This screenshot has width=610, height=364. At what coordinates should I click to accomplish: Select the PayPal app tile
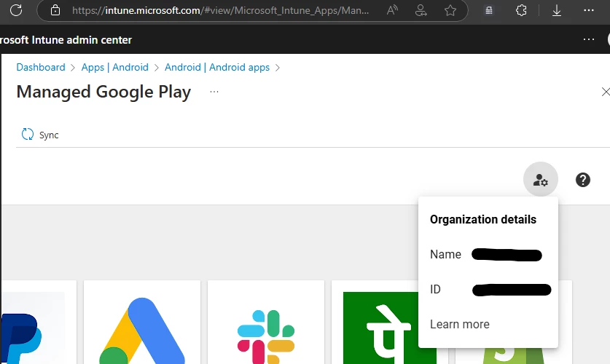38,323
